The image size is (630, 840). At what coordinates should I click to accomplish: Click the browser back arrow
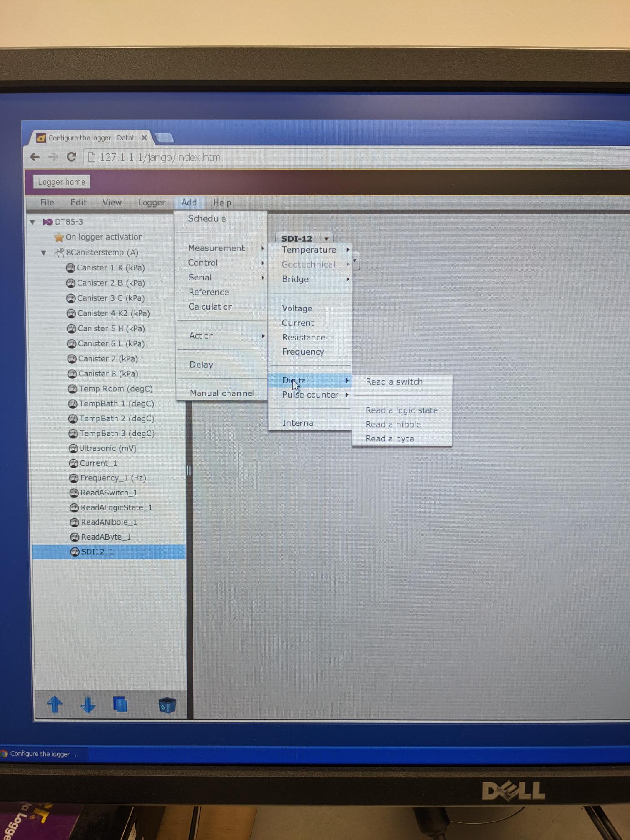pyautogui.click(x=35, y=157)
